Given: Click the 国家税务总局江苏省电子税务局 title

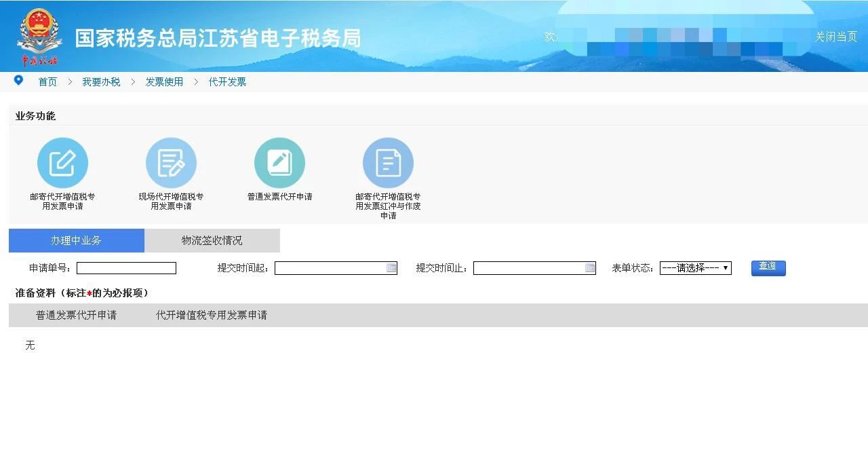Looking at the screenshot, I should 218,38.
